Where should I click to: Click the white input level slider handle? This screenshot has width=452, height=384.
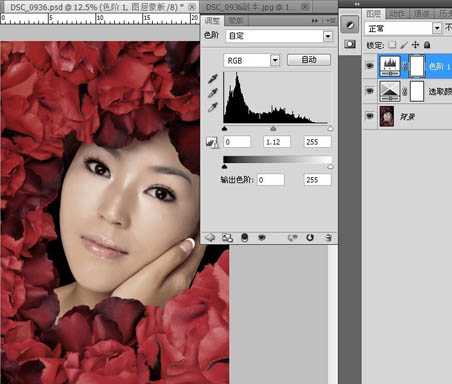pyautogui.click(x=330, y=128)
